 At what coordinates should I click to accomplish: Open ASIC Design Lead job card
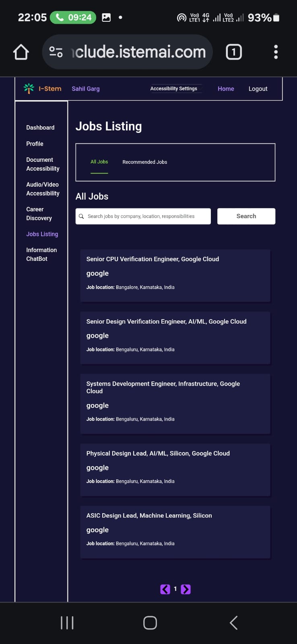pos(175,532)
